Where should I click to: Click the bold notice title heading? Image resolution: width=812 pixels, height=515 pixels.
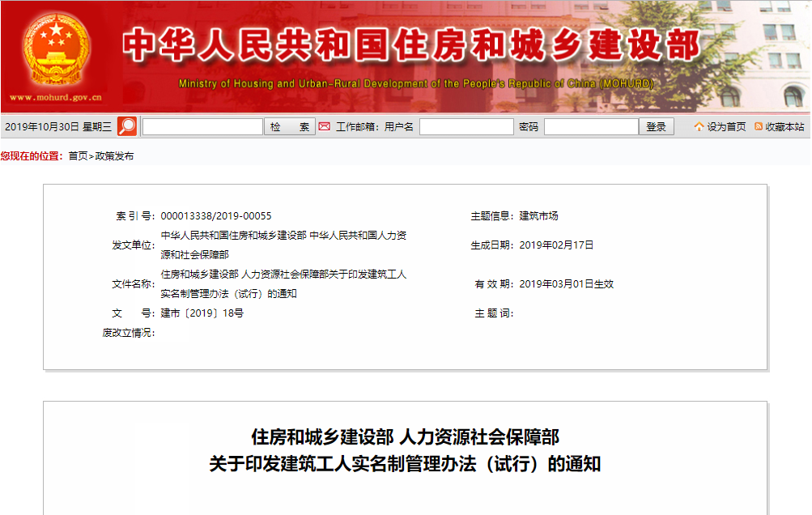[405, 451]
